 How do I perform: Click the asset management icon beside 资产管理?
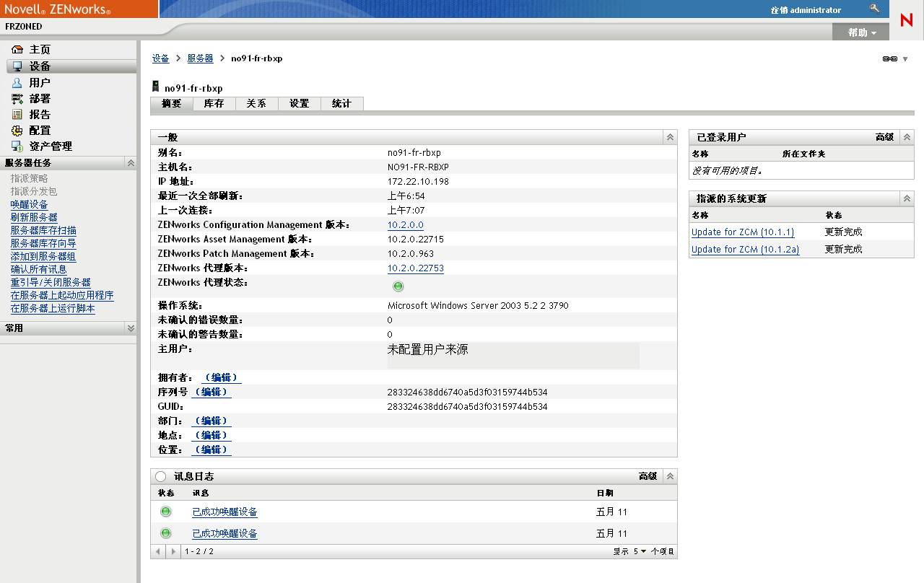point(17,146)
